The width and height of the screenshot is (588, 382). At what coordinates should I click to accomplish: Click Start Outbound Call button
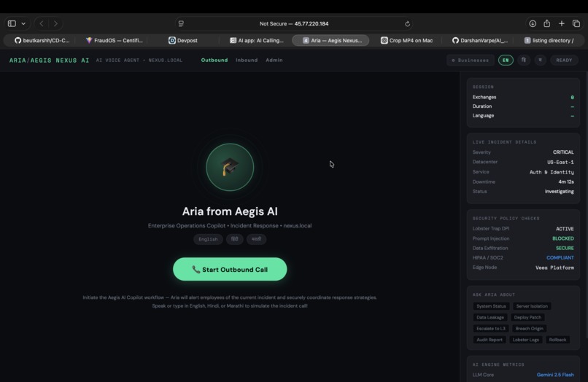click(x=230, y=269)
